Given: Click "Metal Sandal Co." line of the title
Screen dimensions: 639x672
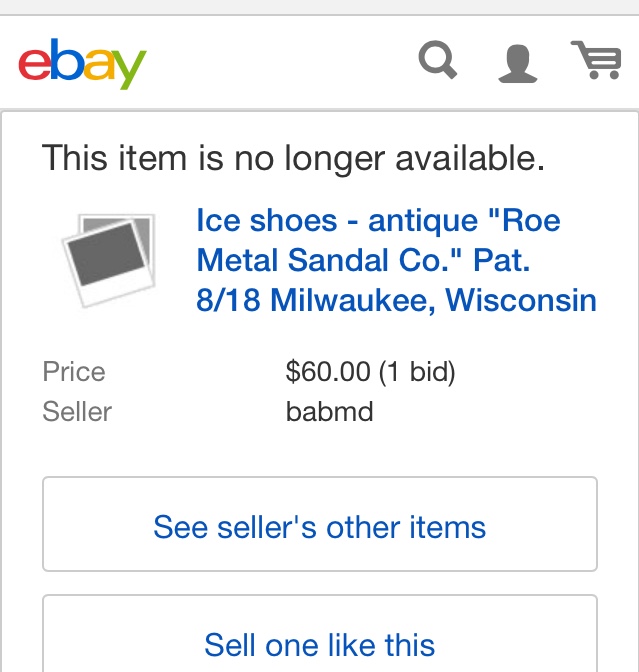Looking at the screenshot, I should pyautogui.click(x=362, y=261).
